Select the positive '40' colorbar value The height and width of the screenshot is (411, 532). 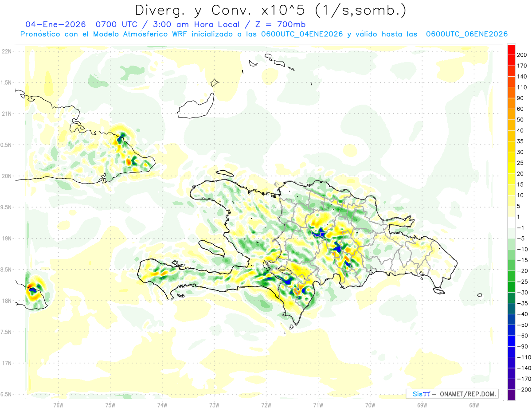point(520,130)
